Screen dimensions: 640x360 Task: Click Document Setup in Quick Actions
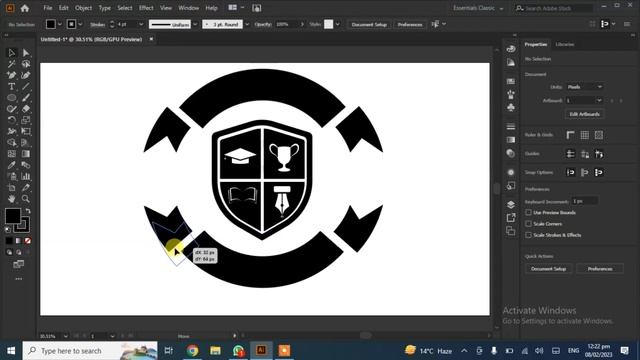point(548,269)
